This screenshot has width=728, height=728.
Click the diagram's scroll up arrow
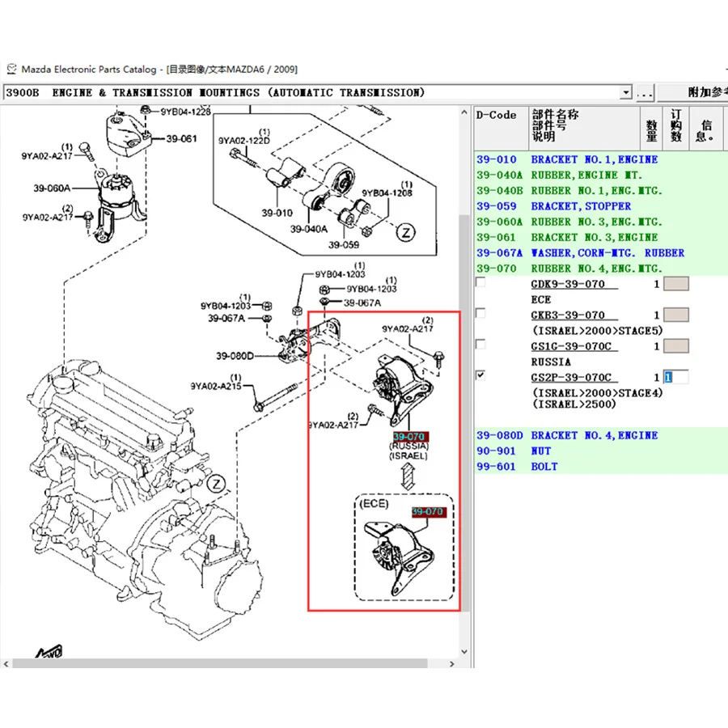pos(464,112)
